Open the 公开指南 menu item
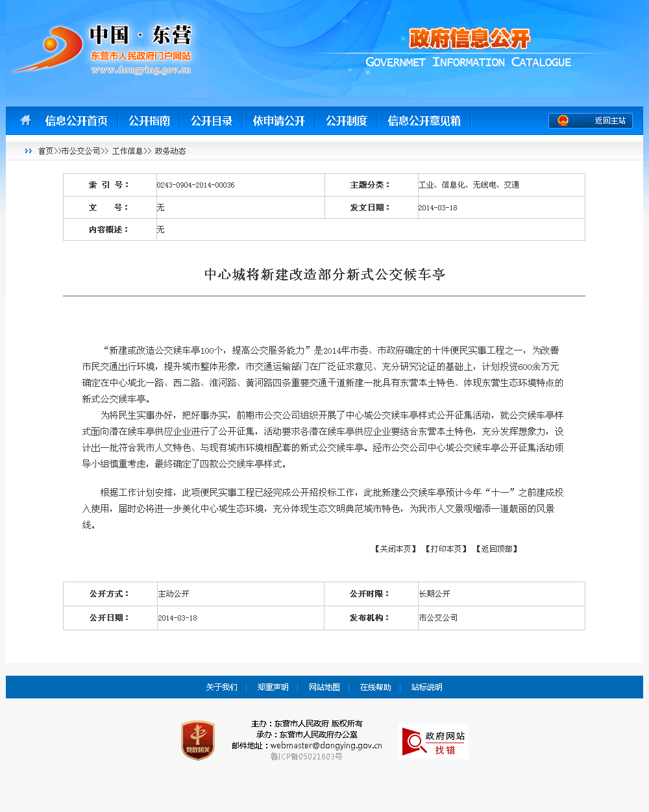The width and height of the screenshot is (649, 812). [149, 121]
